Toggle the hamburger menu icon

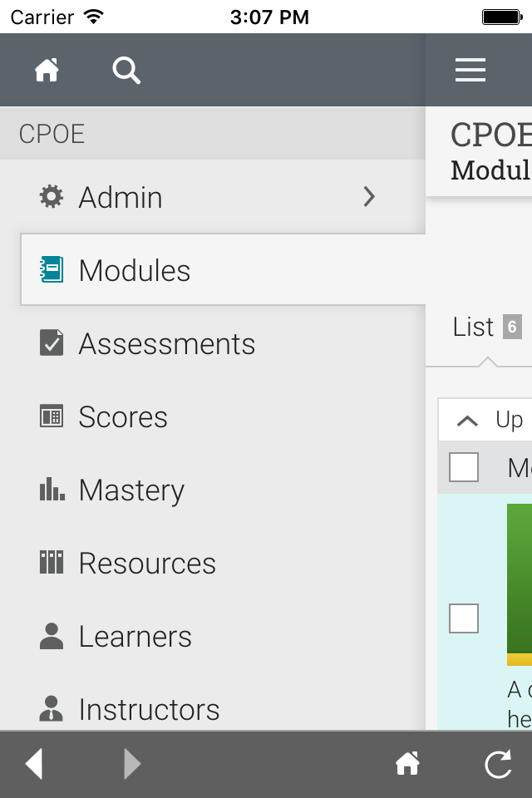coord(470,71)
